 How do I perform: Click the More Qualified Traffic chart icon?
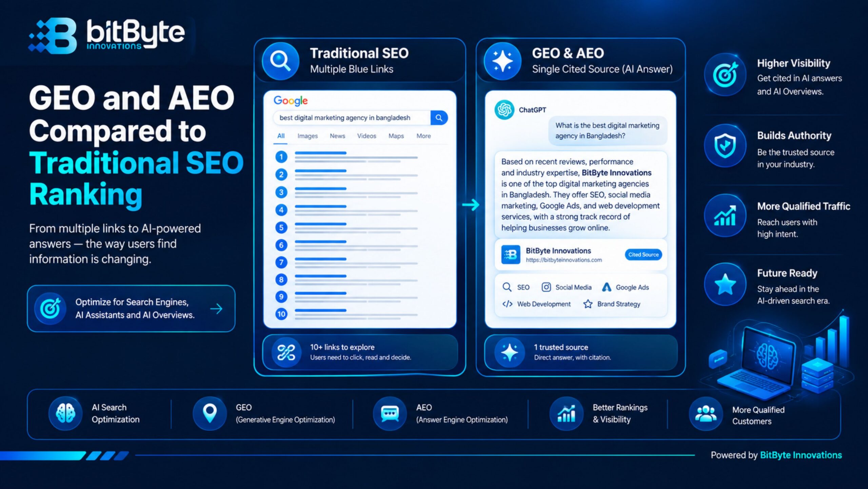tap(725, 215)
